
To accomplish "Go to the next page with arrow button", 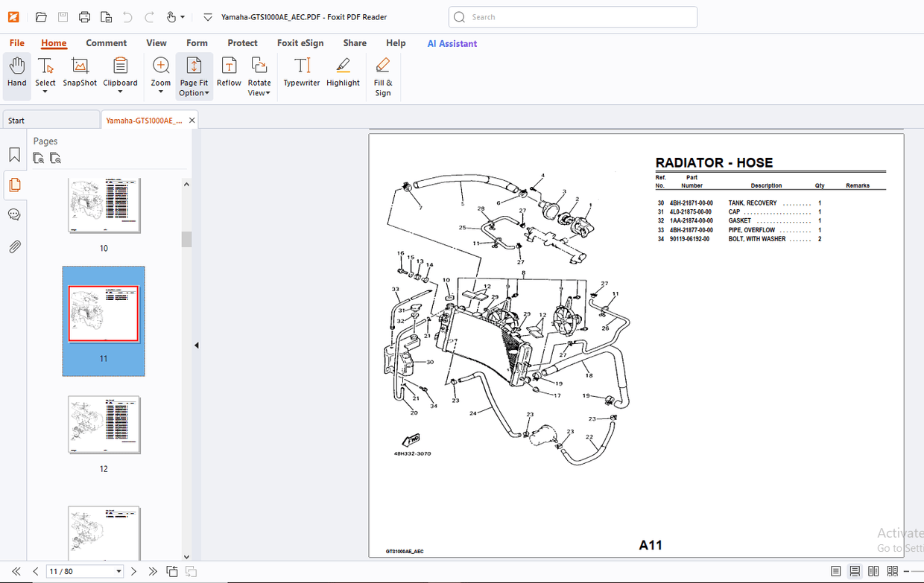I will (x=133, y=571).
